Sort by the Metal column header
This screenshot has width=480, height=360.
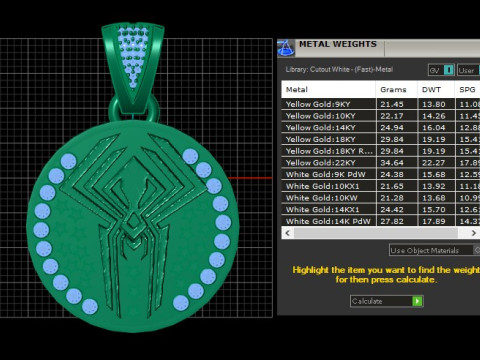tap(328, 89)
